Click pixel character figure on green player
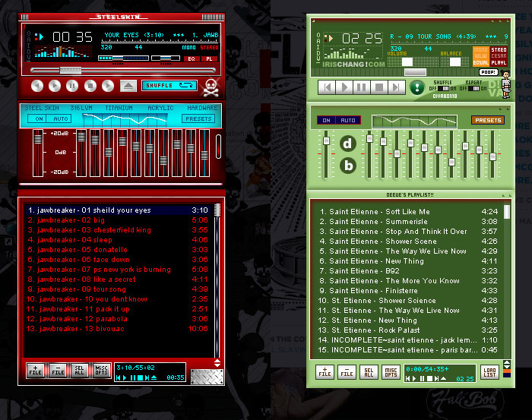 506,85
